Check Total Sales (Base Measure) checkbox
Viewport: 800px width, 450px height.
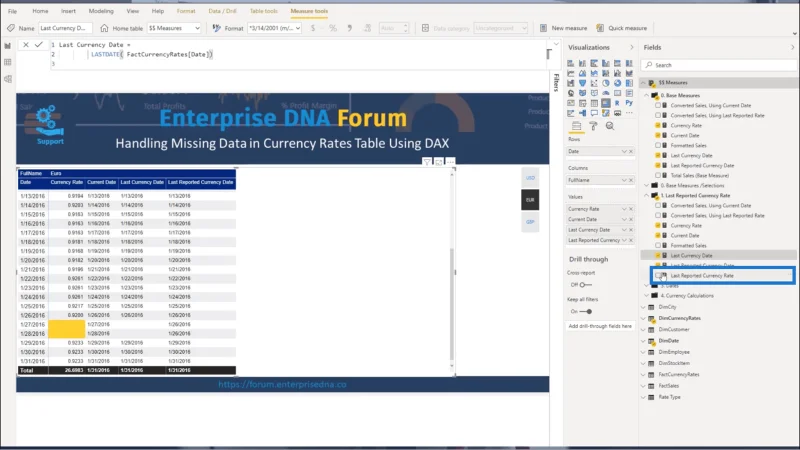(658, 176)
